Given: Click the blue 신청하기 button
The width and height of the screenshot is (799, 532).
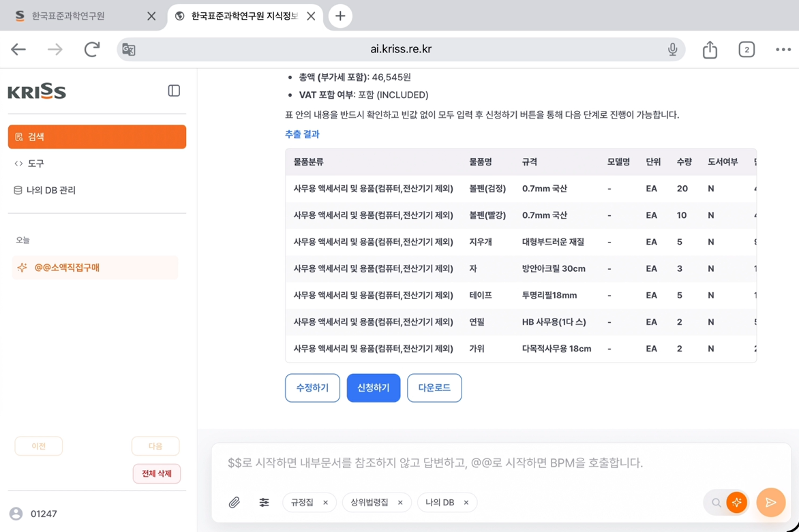Looking at the screenshot, I should pos(374,388).
